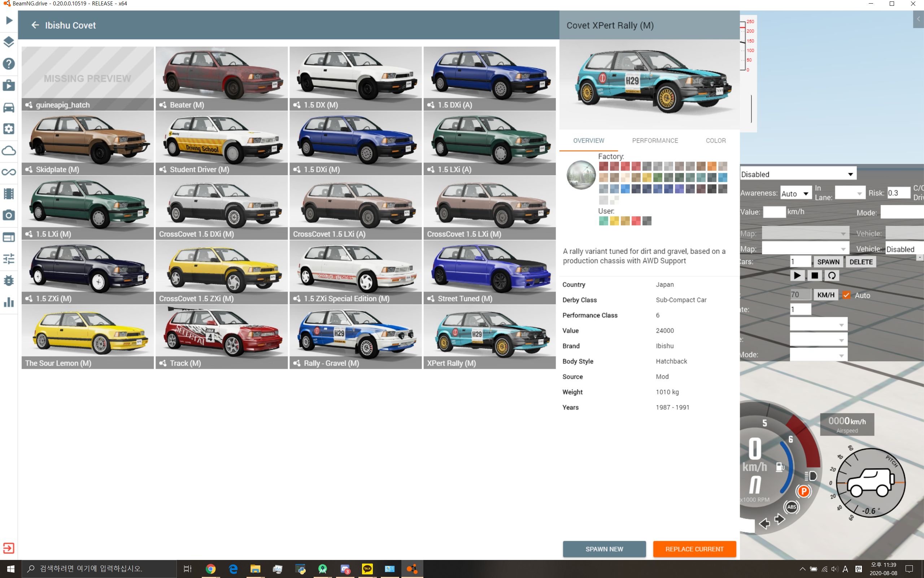Click the SPAWN NEW button
The image size is (924, 578).
click(x=604, y=549)
